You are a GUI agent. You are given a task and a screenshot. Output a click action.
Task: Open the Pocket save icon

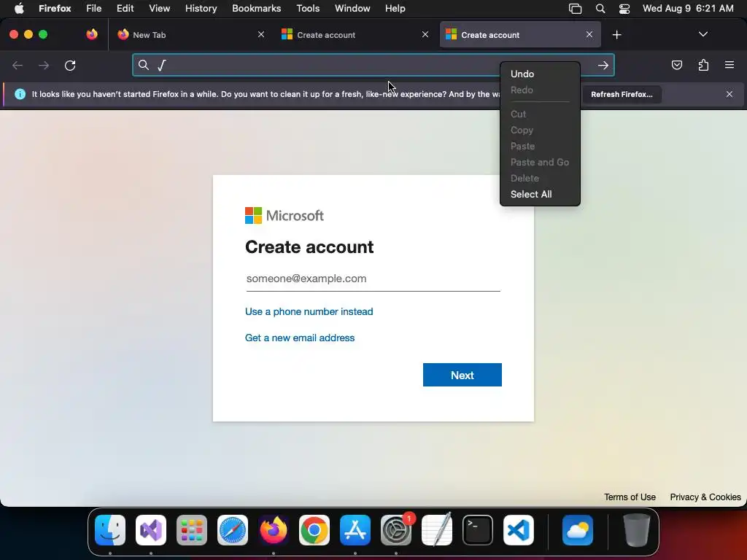click(676, 65)
